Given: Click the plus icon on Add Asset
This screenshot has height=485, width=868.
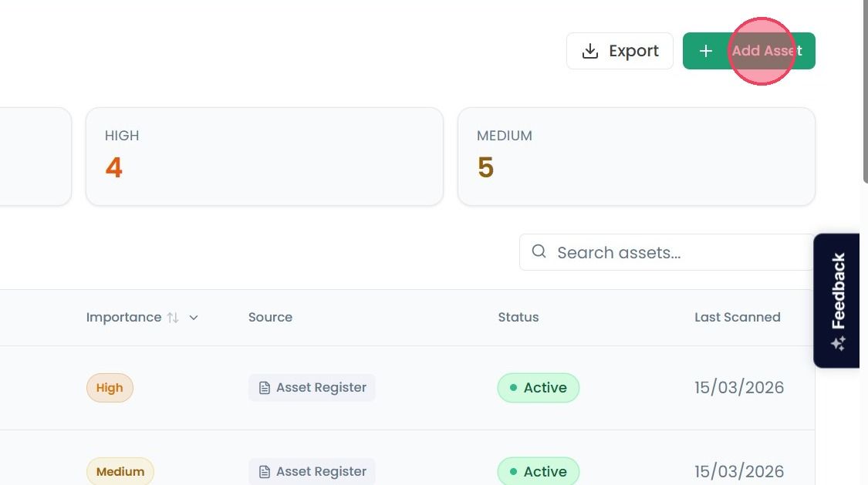Looking at the screenshot, I should tap(705, 51).
